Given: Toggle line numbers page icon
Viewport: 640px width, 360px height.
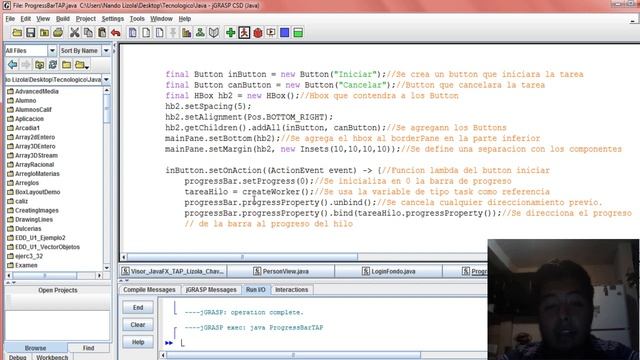Looking at the screenshot, I should pyautogui.click(x=159, y=33).
